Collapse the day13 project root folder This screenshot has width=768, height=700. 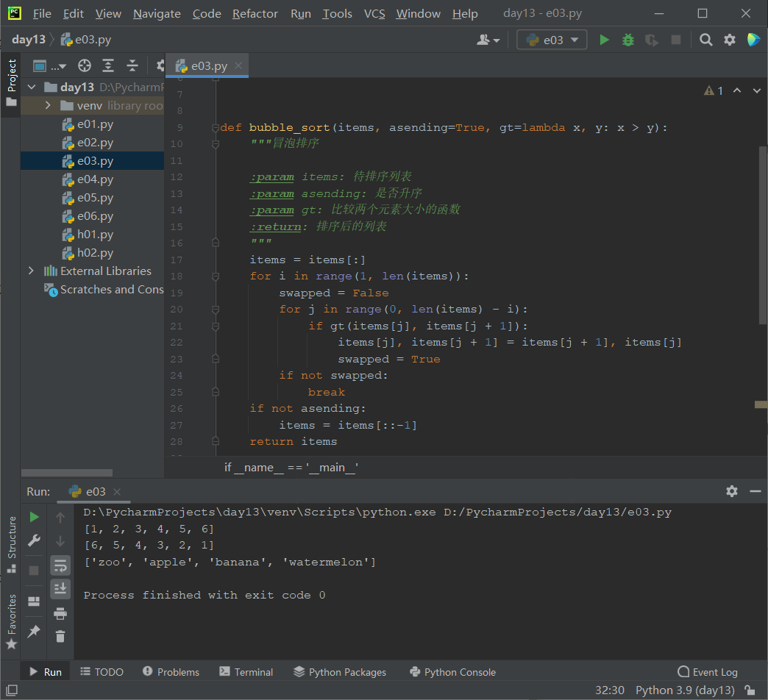(32, 87)
